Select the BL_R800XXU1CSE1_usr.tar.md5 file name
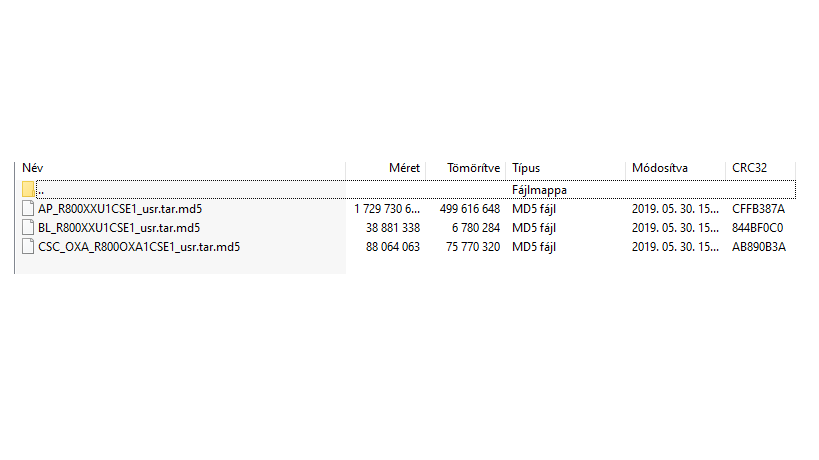Image resolution: width=819 pixels, height=460 pixels. 119,228
